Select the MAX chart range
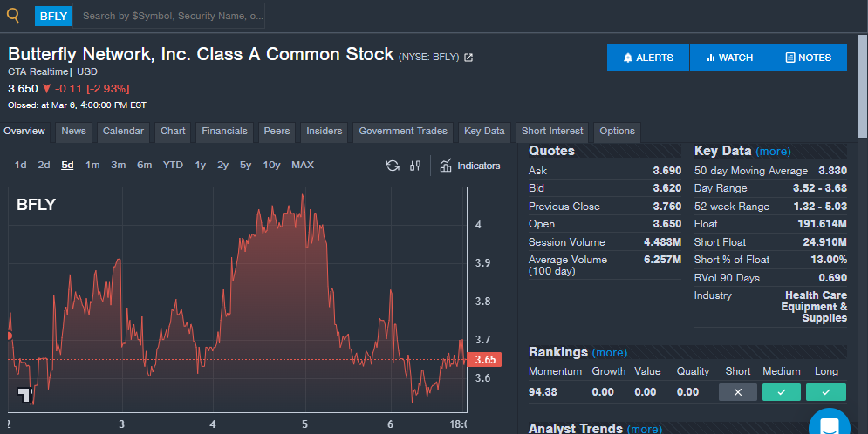Screen dimensions: 868x434 click(303, 165)
